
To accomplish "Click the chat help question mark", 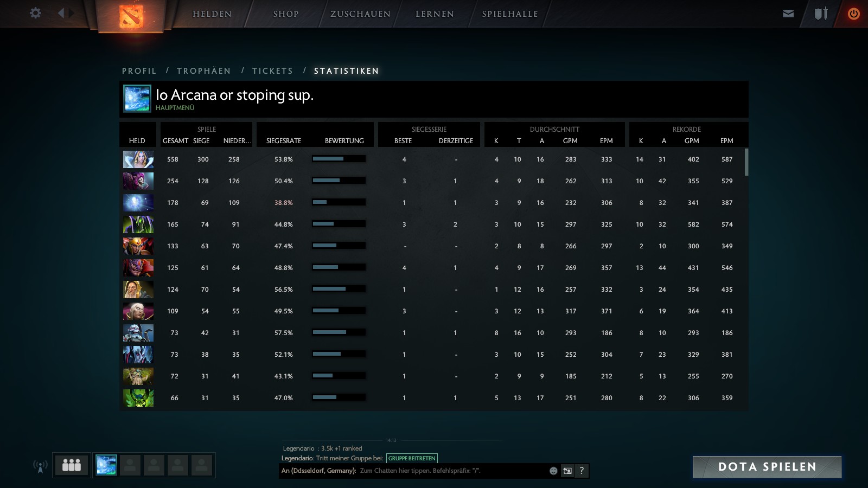I will [582, 471].
